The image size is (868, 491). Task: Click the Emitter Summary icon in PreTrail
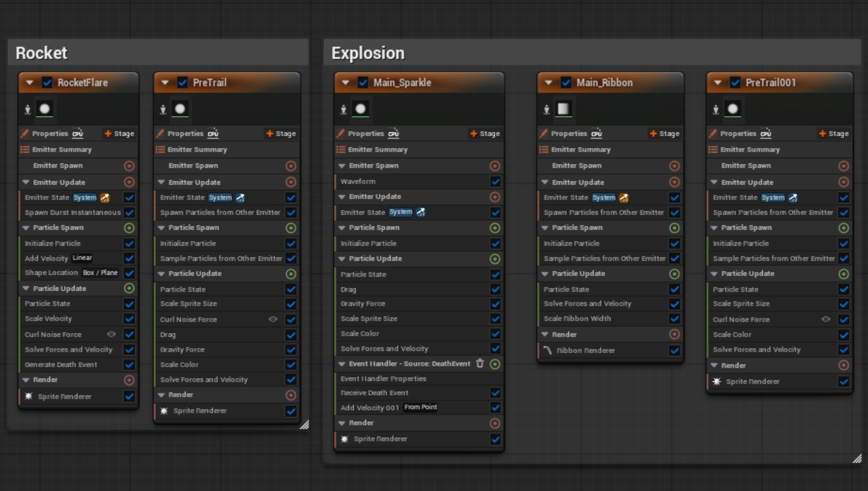[x=160, y=149]
